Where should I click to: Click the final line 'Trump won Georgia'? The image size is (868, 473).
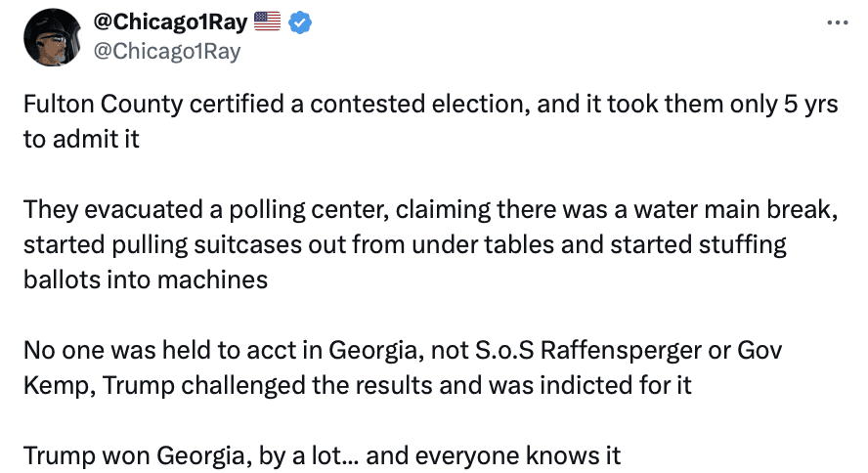[322, 454]
